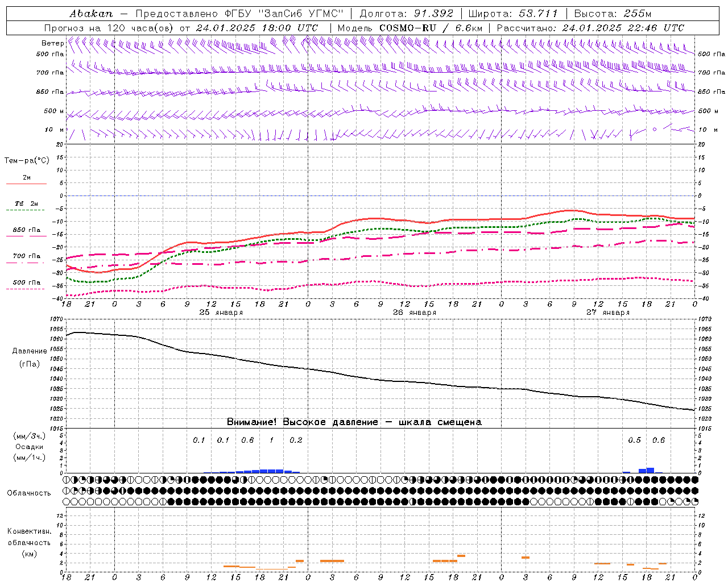This screenshot has width=728, height=582.
Task: Click the 'Конвективн.' convective cloud label
Action: [x=29, y=531]
